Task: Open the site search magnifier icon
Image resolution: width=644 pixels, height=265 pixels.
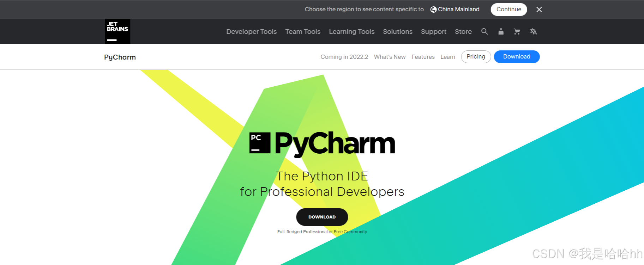Action: pyautogui.click(x=484, y=31)
